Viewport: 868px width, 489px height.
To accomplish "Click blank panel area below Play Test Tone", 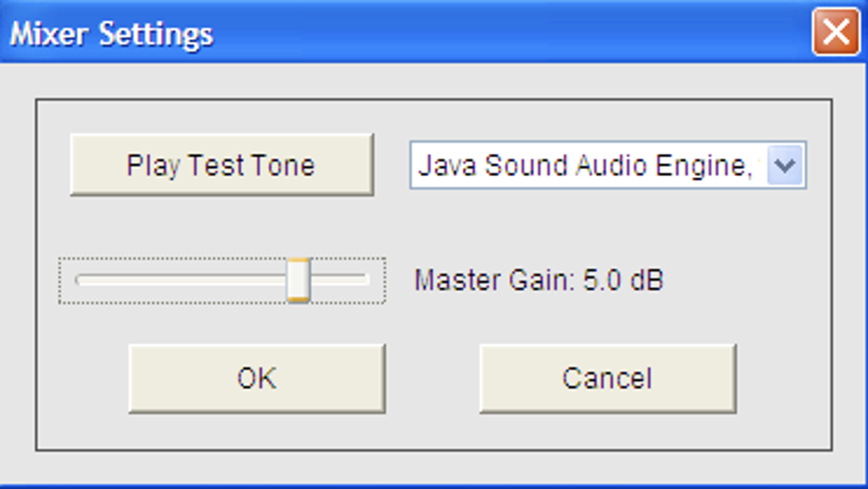I will click(222, 225).
